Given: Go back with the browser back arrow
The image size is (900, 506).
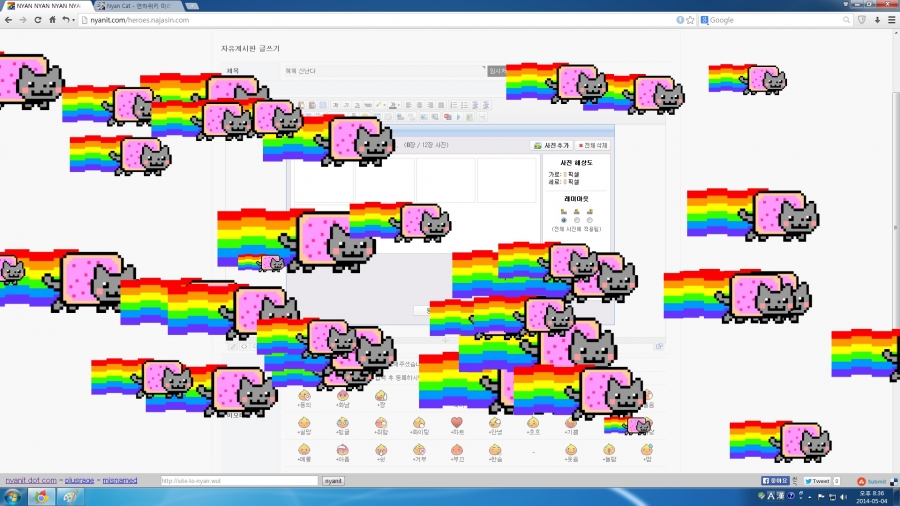Looking at the screenshot, I should coord(8,20).
